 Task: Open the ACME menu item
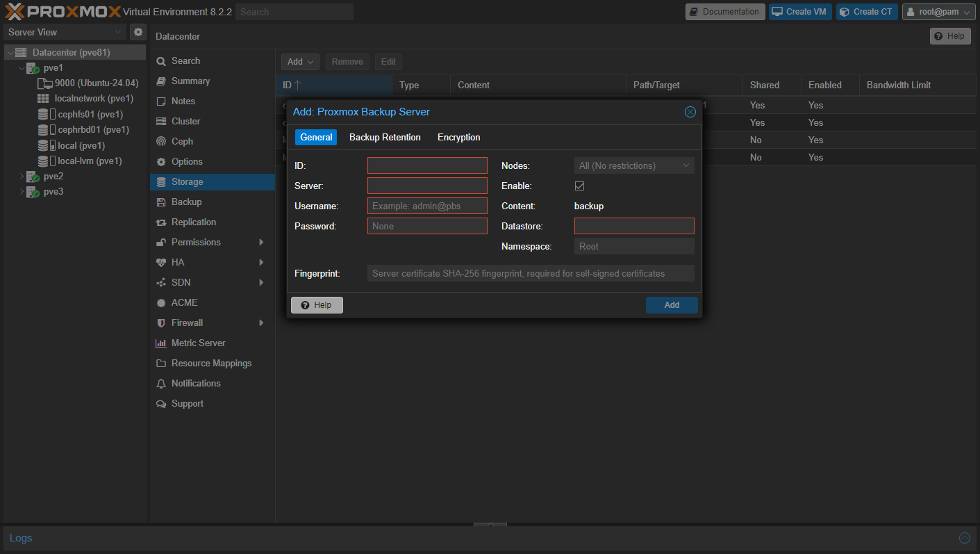point(213,303)
